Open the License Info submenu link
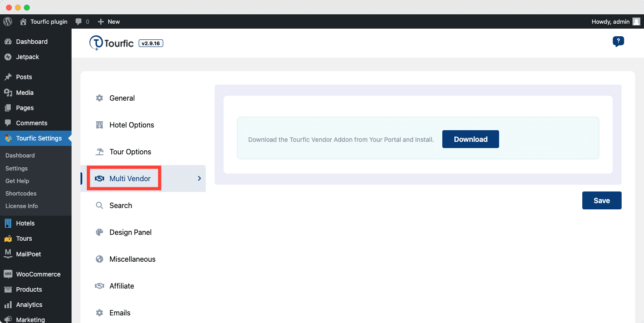The height and width of the screenshot is (323, 644). 21,206
